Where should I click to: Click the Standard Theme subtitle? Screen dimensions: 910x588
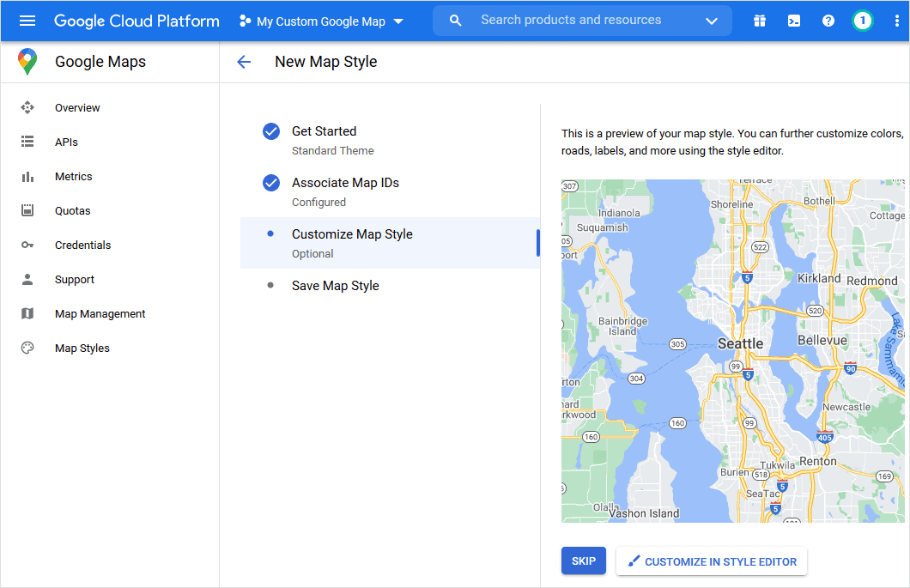tap(332, 151)
